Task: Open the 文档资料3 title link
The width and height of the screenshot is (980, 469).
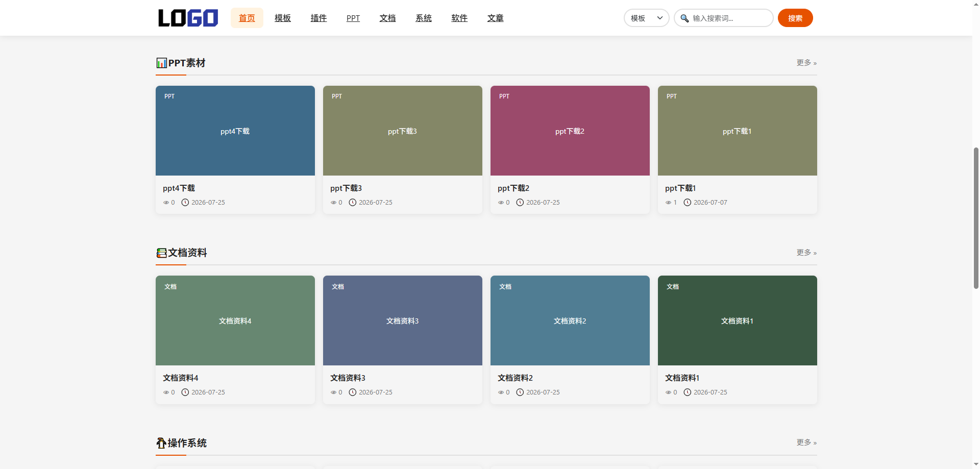Action: click(x=348, y=378)
